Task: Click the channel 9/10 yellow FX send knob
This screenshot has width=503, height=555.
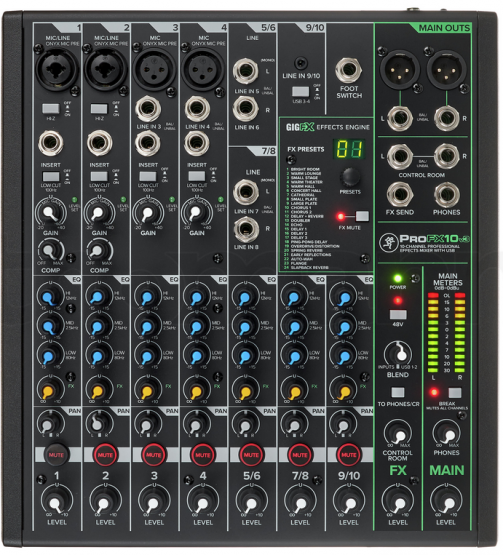Action: 343,389
